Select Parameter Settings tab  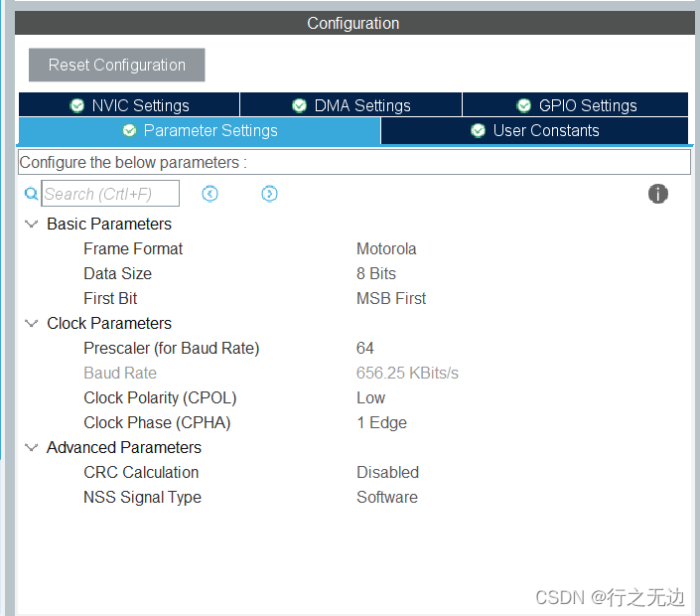click(200, 130)
